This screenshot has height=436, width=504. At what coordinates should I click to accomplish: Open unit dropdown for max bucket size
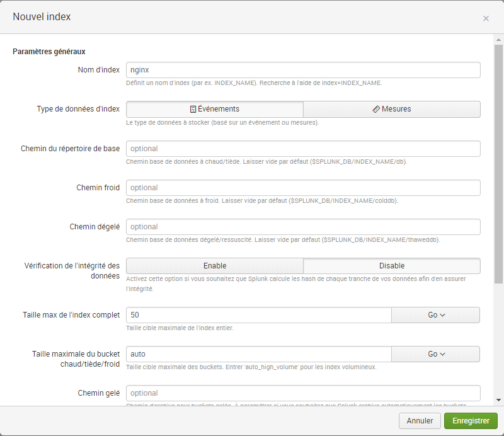coord(435,354)
